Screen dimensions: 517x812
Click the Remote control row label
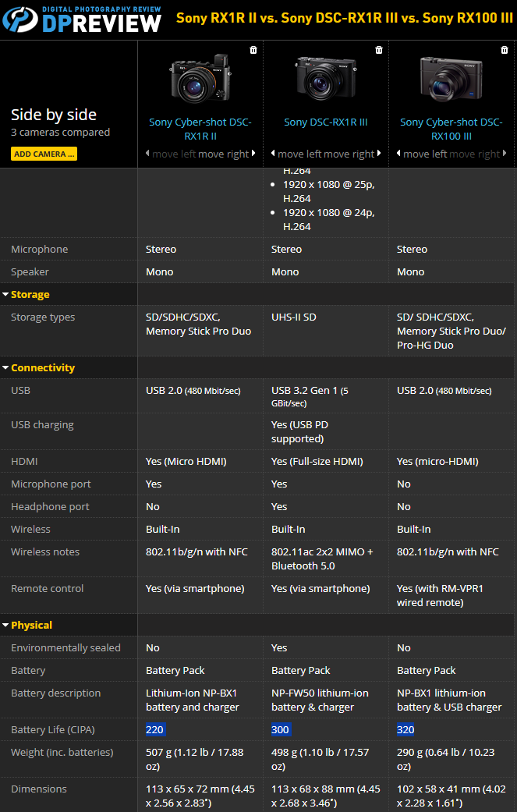[47, 588]
